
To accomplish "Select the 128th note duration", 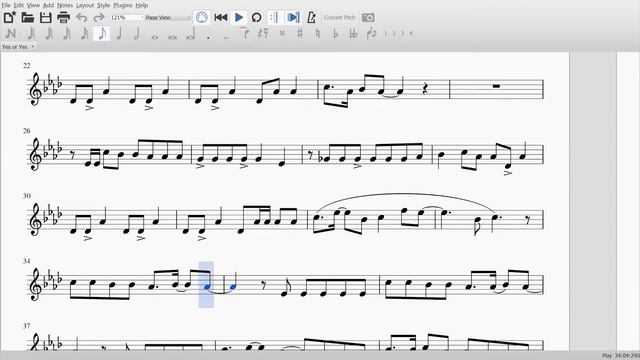I will point(31,33).
